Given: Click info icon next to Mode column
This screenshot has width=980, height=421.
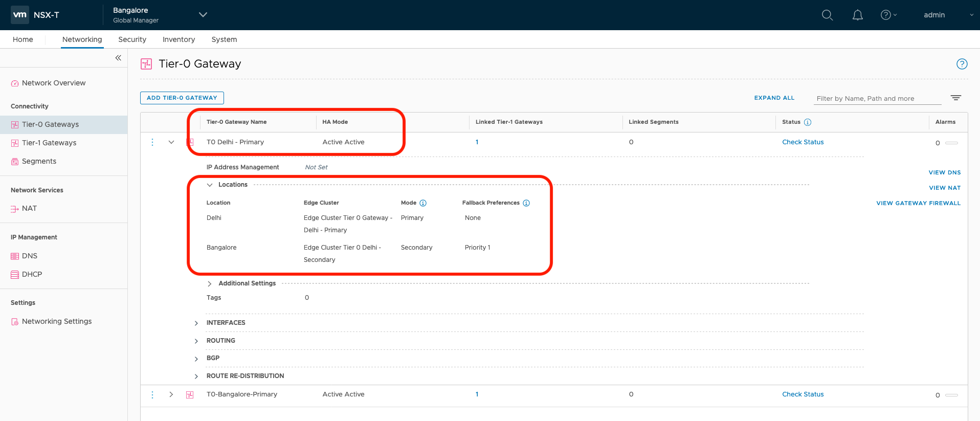Looking at the screenshot, I should tap(423, 203).
